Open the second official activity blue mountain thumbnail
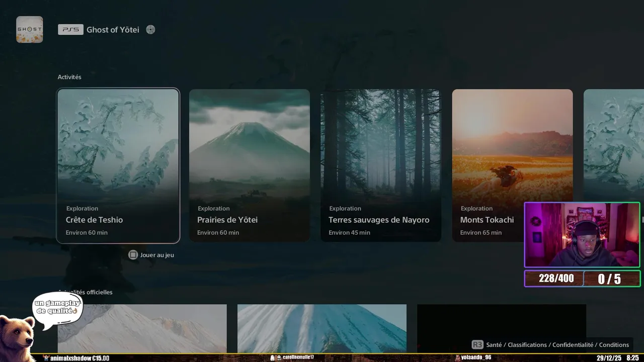This screenshot has width=644, height=362. coord(322,328)
